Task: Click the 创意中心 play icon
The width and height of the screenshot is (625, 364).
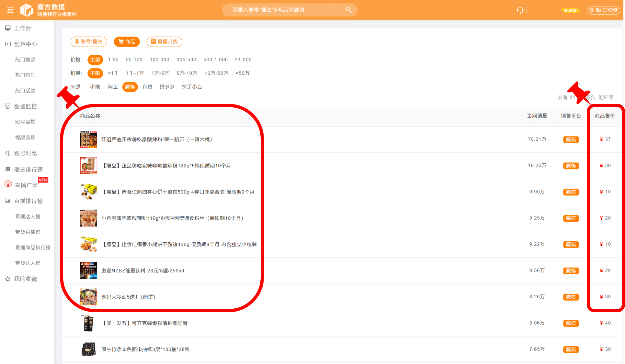Action: (x=8, y=44)
